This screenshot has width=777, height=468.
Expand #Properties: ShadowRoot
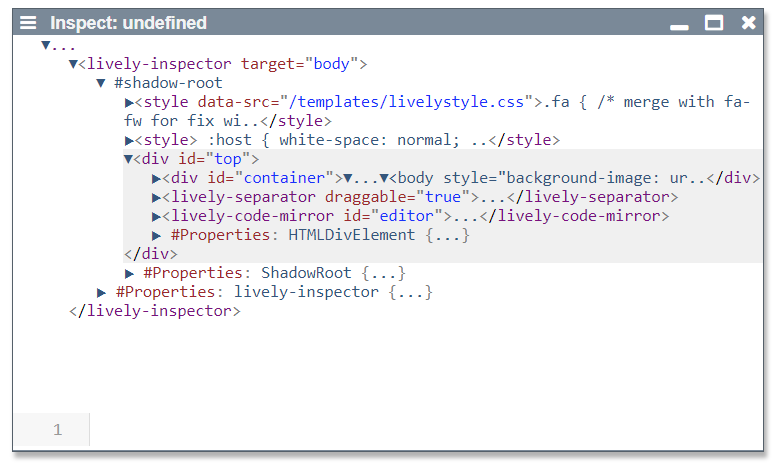click(x=130, y=273)
